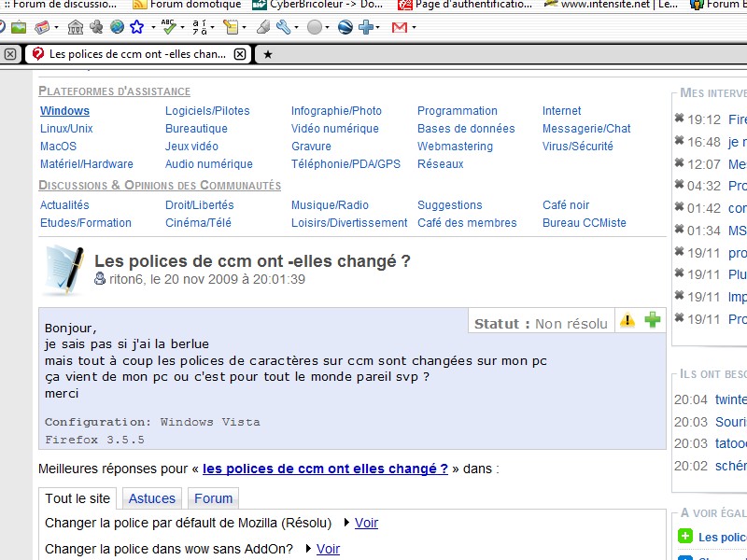This screenshot has height=560, width=747.
Task: Click the globe icon in toolbar
Action: tap(117, 27)
